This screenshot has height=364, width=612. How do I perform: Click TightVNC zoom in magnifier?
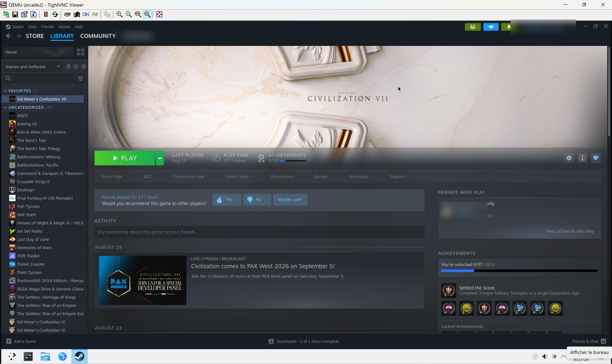(x=119, y=14)
